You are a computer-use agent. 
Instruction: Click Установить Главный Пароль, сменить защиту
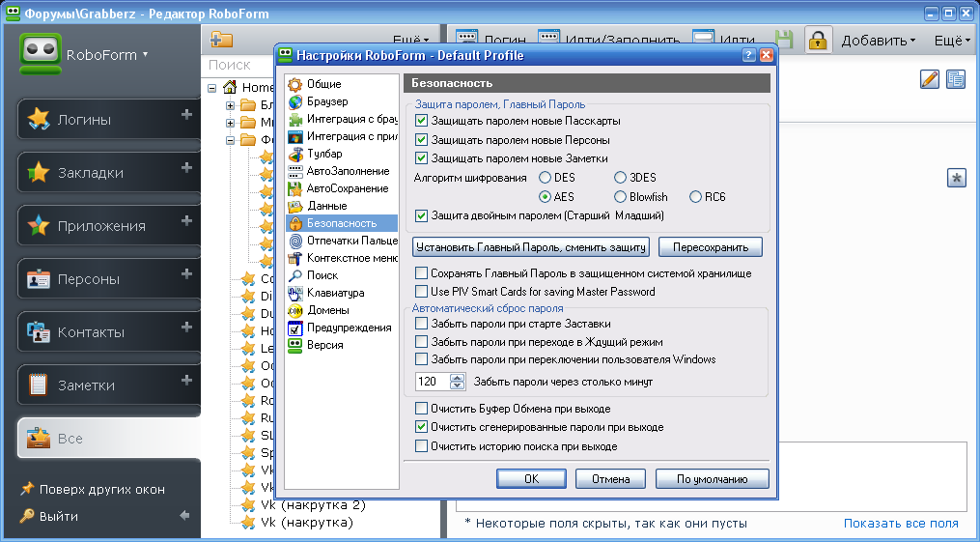[x=531, y=247]
